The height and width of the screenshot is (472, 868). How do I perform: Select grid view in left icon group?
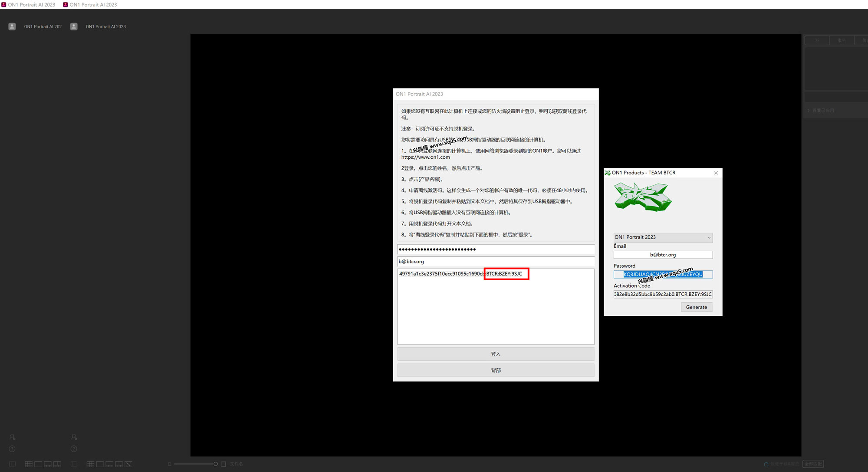pyautogui.click(x=29, y=464)
